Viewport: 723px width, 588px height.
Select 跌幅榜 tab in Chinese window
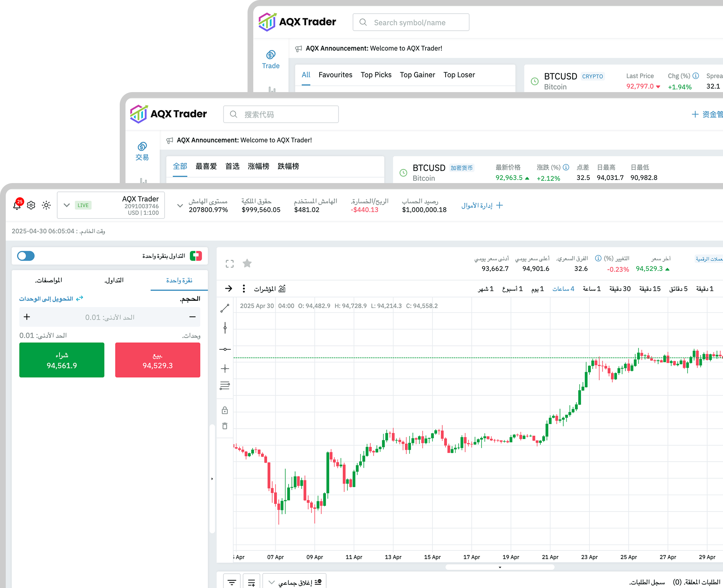(288, 166)
